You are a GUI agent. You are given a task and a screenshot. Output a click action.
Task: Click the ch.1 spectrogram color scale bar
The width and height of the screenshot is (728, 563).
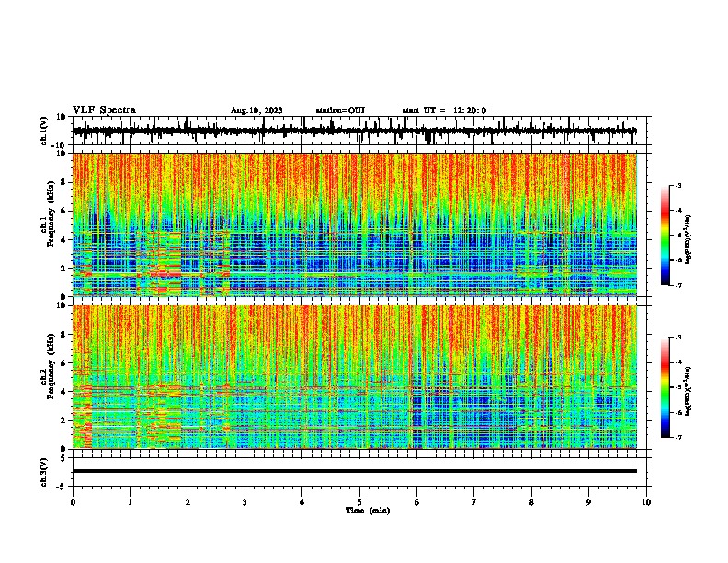click(x=665, y=236)
